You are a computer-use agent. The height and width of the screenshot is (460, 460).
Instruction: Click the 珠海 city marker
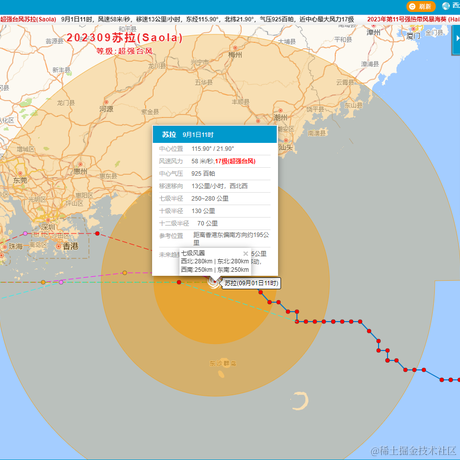tap(5, 247)
